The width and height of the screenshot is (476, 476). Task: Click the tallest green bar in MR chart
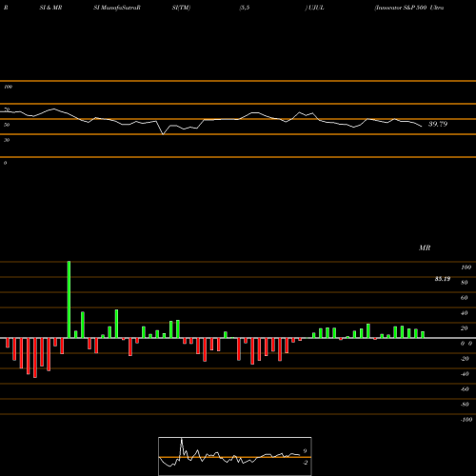click(x=69, y=300)
